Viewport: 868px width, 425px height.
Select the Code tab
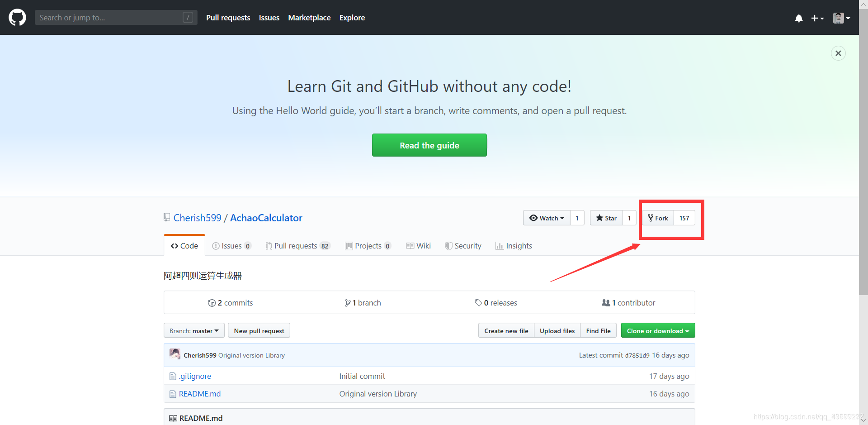184,245
